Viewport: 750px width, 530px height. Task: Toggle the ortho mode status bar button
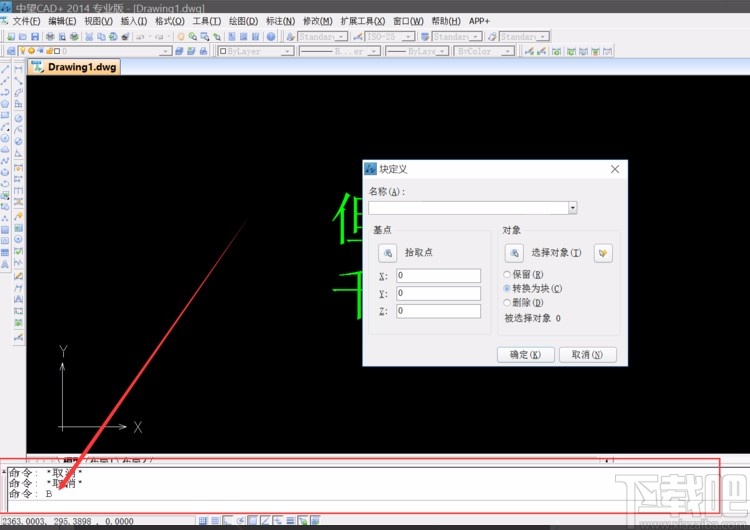(x=227, y=520)
